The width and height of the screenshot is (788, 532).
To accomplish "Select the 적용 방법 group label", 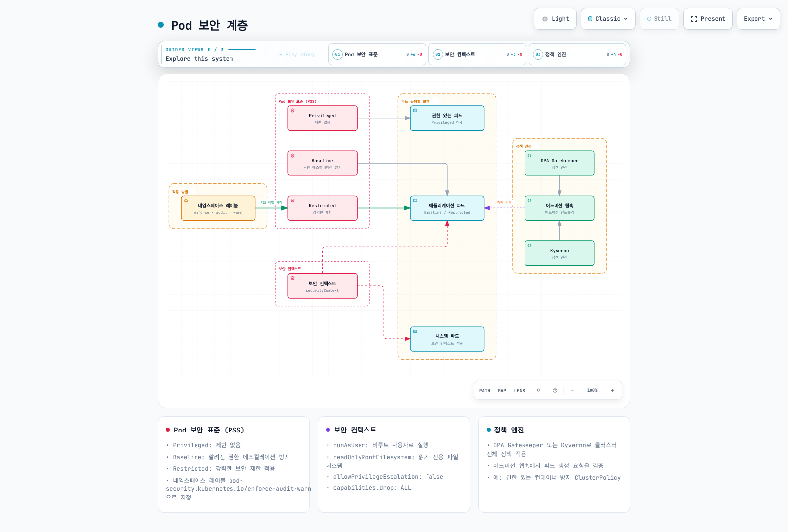I will tap(180, 192).
